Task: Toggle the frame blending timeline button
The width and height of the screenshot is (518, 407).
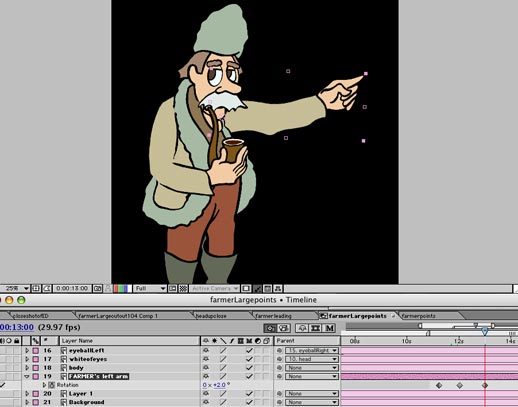Action: pyautogui.click(x=315, y=328)
